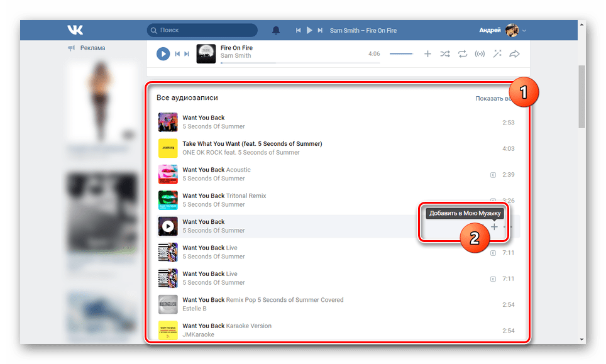The image size is (606, 364).
Task: Open the VK home logo
Action: coord(75,30)
